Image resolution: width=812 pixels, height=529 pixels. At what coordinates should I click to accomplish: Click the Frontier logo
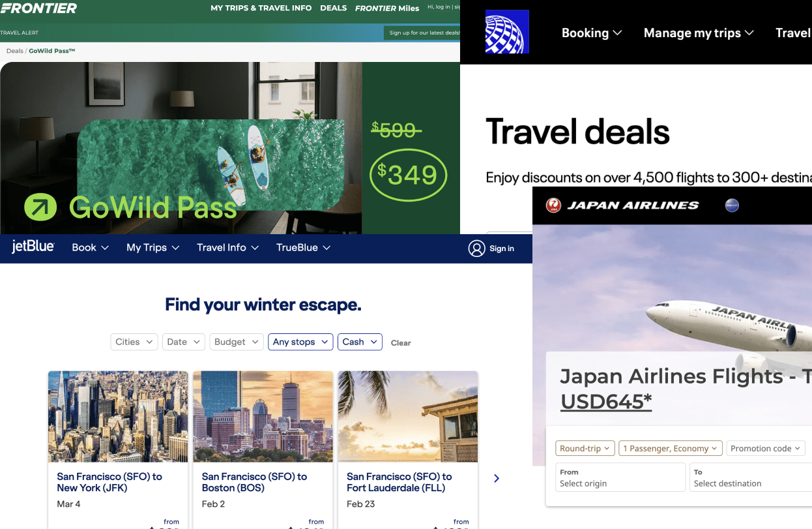tap(38, 8)
